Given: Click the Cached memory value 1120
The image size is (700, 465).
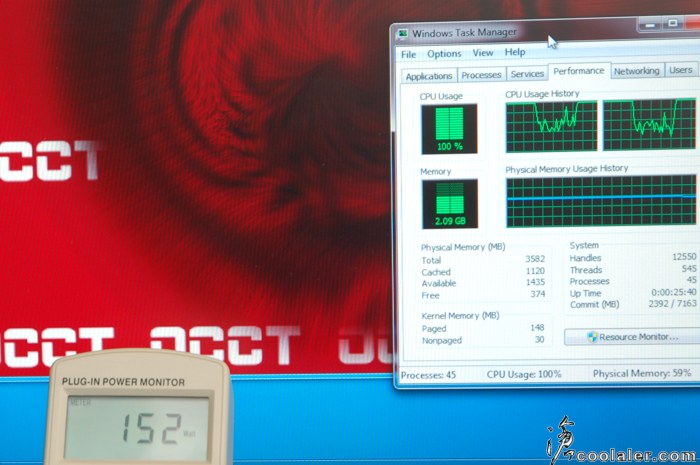Looking at the screenshot, I should [x=535, y=271].
